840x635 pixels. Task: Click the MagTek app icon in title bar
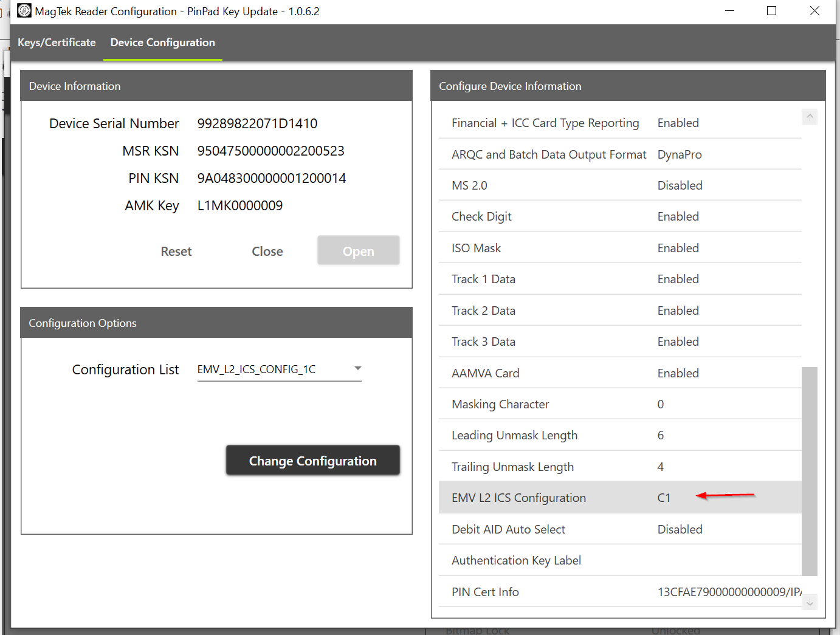click(24, 11)
